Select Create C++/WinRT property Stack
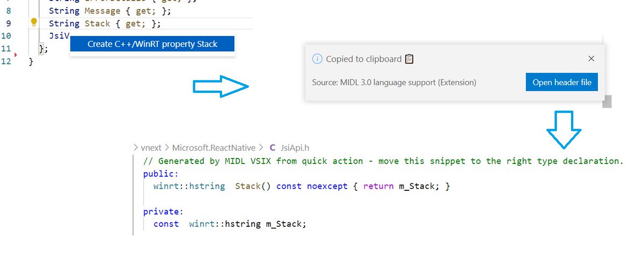Screen dimensions: 644x260 click(x=152, y=44)
